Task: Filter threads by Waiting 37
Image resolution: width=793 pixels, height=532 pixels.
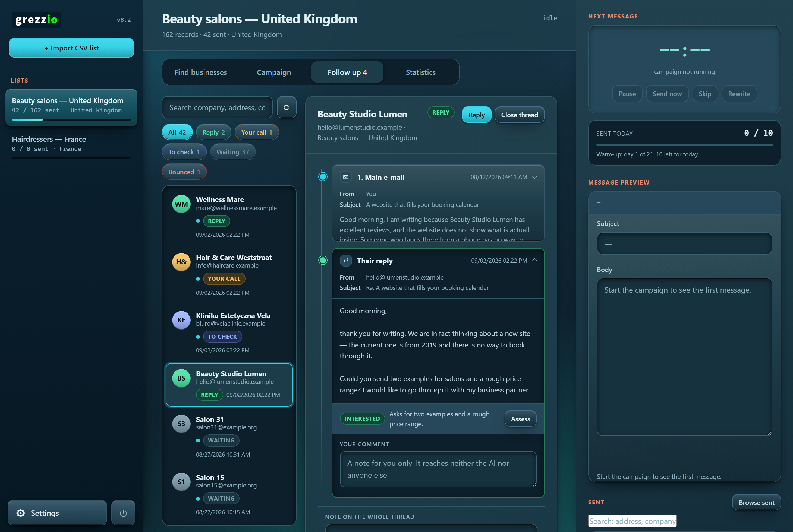Action: point(233,152)
